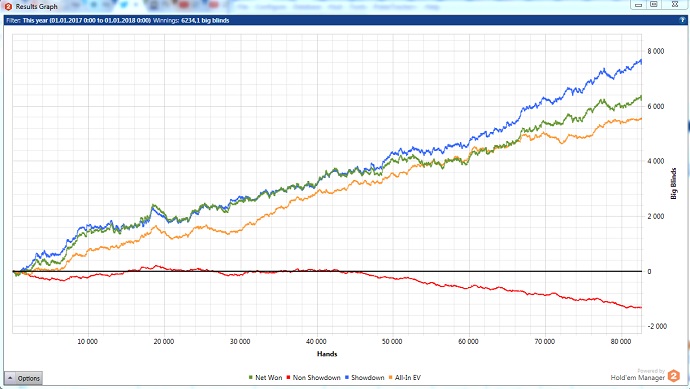The image size is (690, 389).
Task: Click the Big Blinds y-axis title
Action: click(x=674, y=183)
